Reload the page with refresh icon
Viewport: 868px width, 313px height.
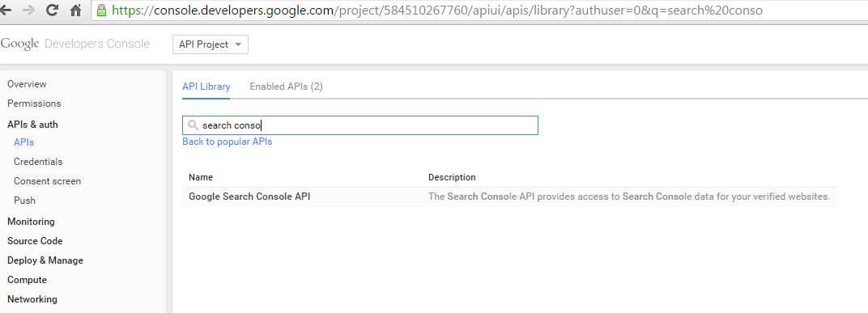[x=52, y=10]
